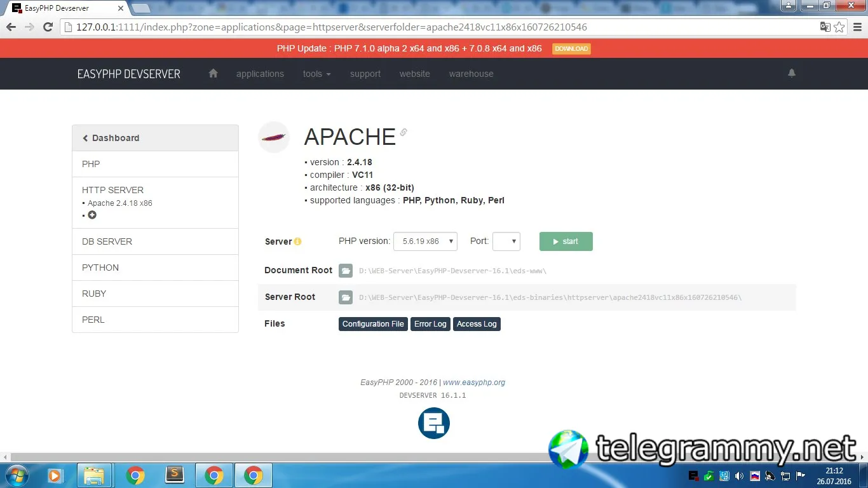The width and height of the screenshot is (868, 488).
Task: Click the 'version : 2.4.18' line
Action: tap(338, 162)
